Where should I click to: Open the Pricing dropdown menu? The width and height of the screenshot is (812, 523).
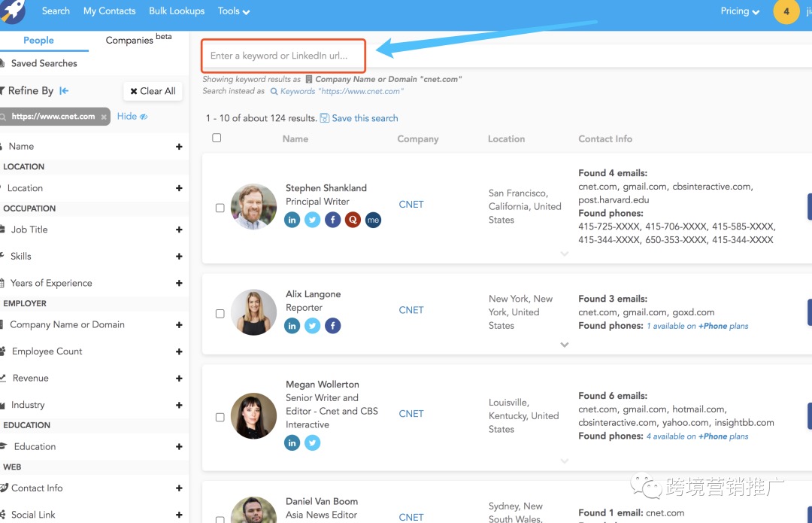click(x=740, y=11)
